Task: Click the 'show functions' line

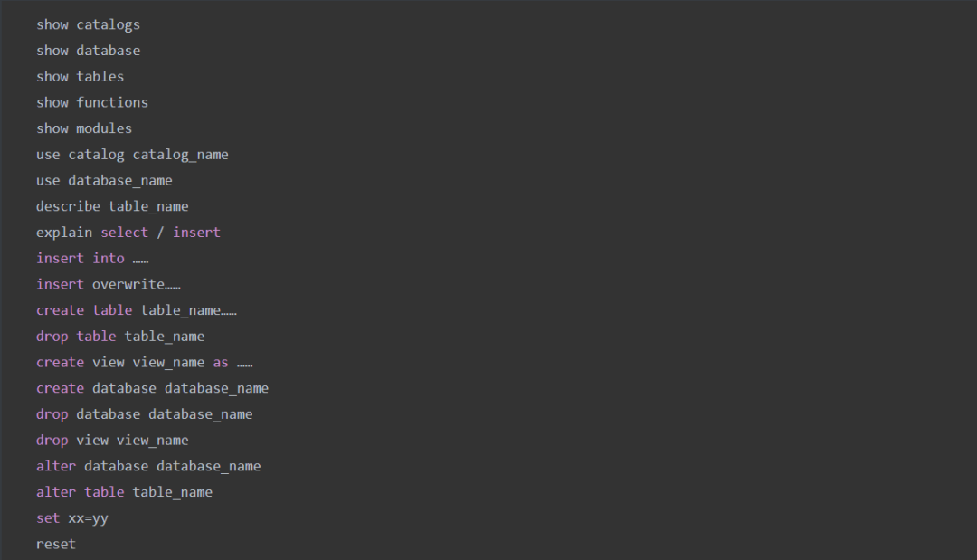Action: coord(92,102)
